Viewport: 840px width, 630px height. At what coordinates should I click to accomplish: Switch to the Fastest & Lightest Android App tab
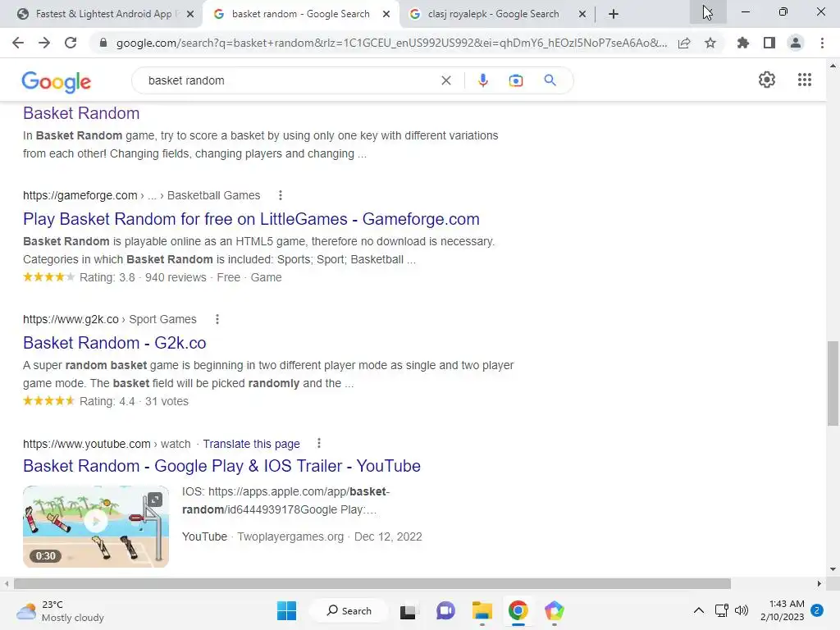[x=103, y=14]
